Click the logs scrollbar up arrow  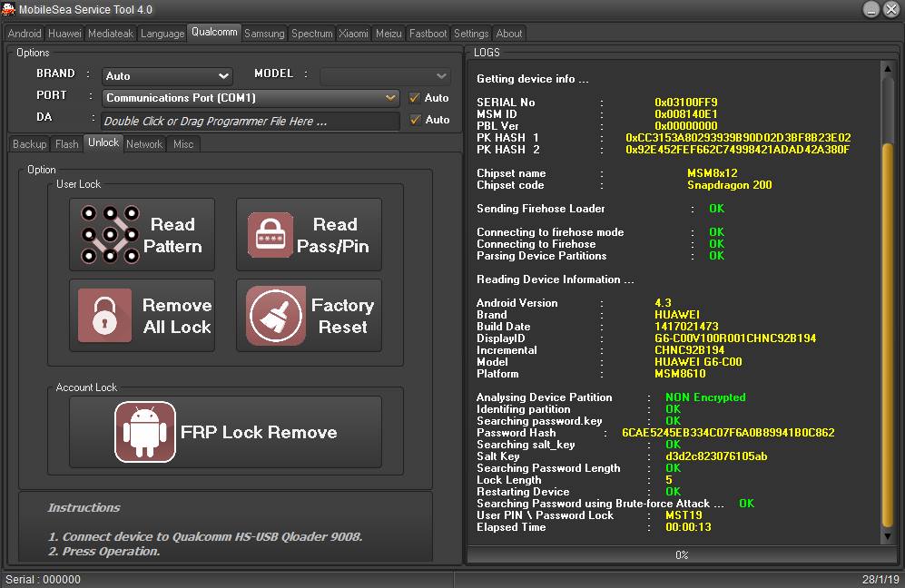(888, 69)
